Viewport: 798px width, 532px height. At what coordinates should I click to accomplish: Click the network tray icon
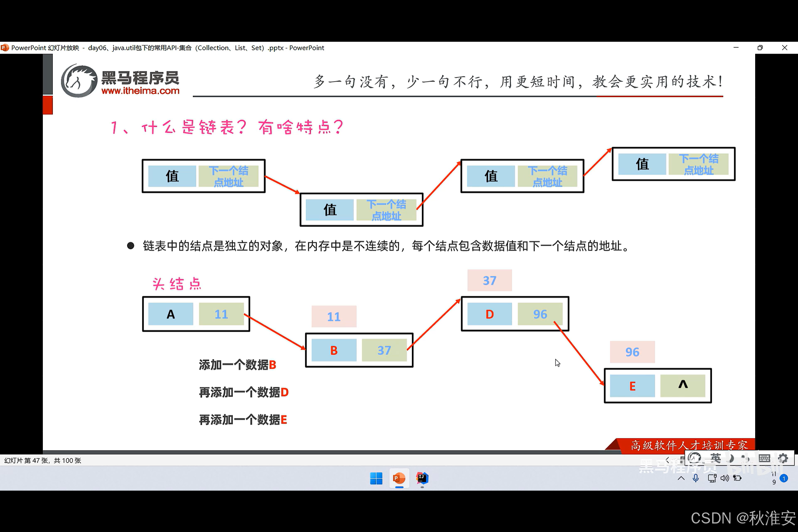point(712,478)
